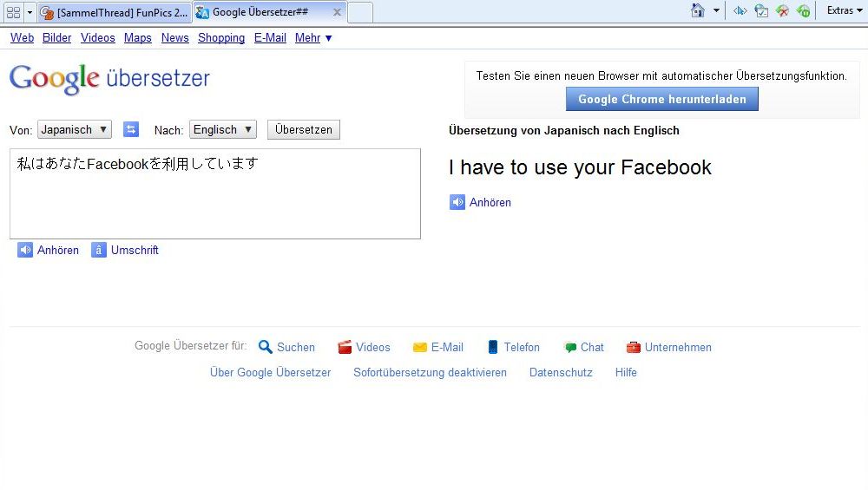Open tab grid overview icon
Viewport: 868px width, 490px height.
point(13,11)
